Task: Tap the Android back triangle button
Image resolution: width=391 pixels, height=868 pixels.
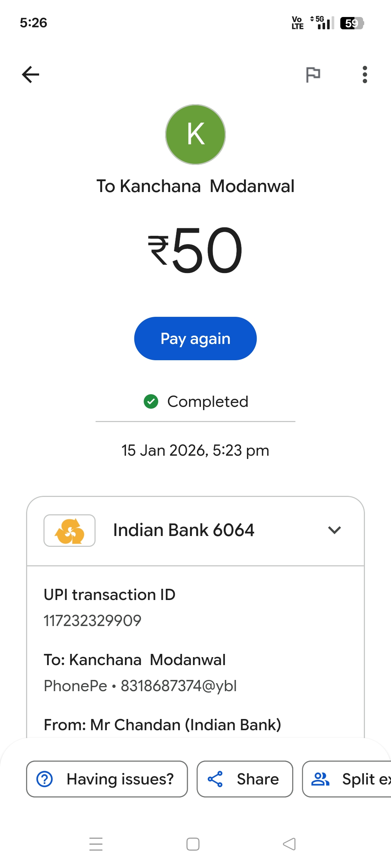Action: (x=289, y=844)
